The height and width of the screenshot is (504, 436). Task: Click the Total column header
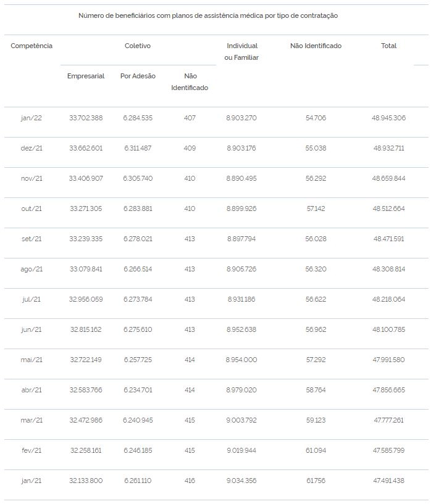388,46
